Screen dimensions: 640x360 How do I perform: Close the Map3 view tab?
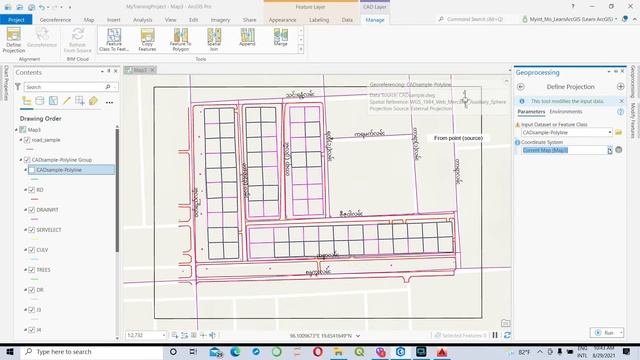click(x=152, y=70)
